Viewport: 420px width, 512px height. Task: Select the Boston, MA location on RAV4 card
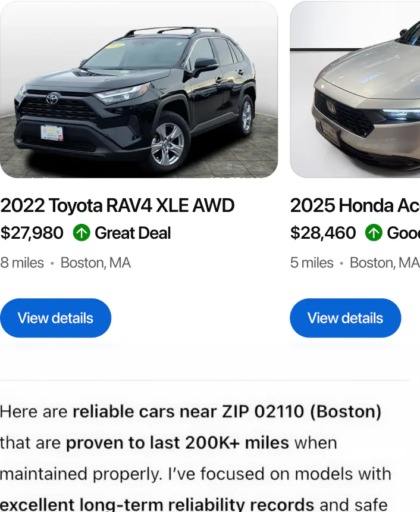click(x=96, y=263)
